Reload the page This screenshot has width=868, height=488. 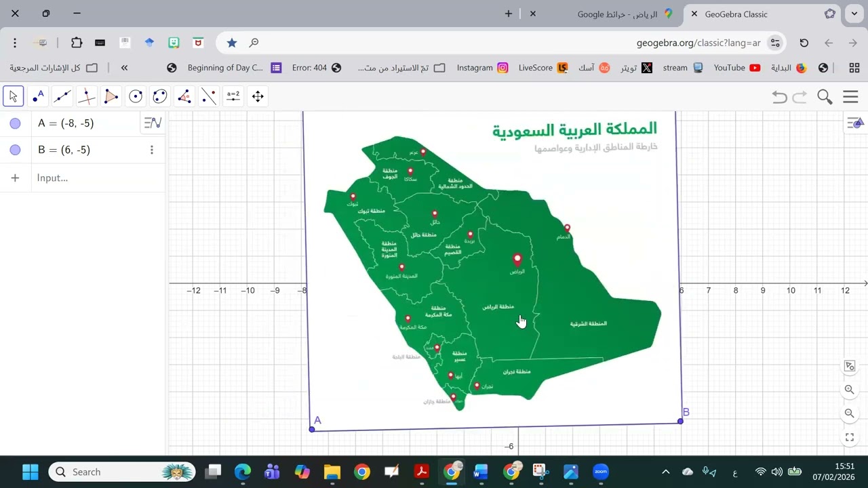click(804, 43)
